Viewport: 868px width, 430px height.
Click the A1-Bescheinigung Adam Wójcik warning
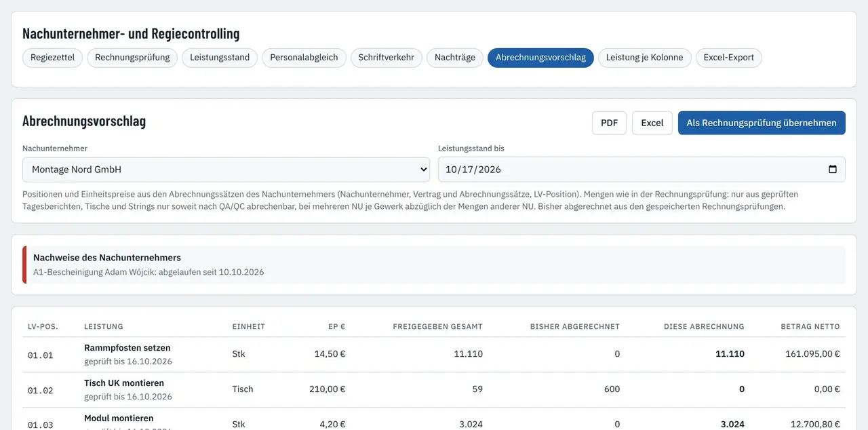(149, 272)
